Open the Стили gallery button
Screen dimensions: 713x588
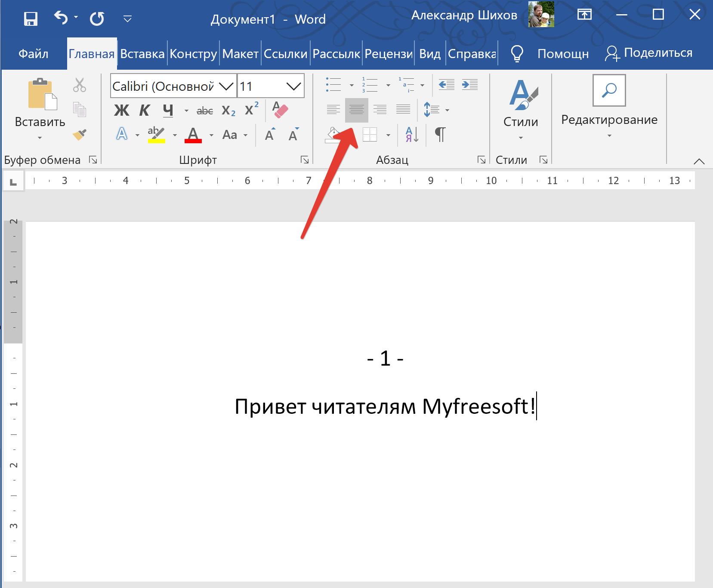pyautogui.click(x=521, y=109)
